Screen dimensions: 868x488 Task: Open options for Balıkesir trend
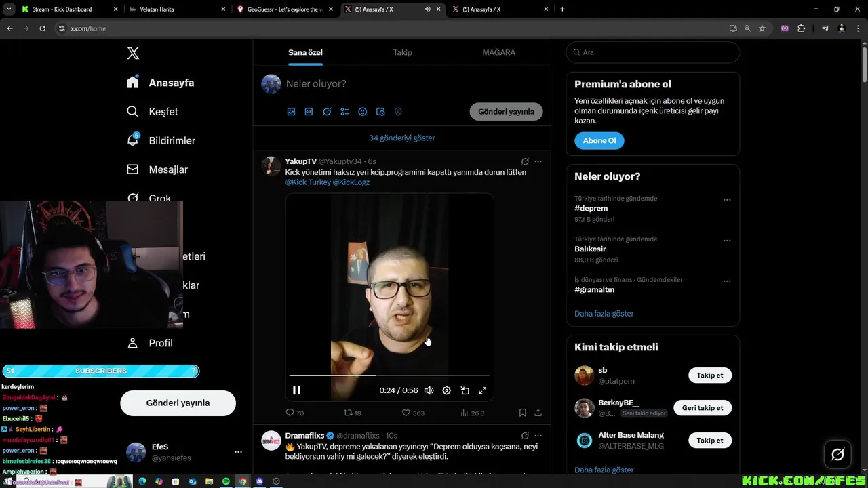pos(727,241)
